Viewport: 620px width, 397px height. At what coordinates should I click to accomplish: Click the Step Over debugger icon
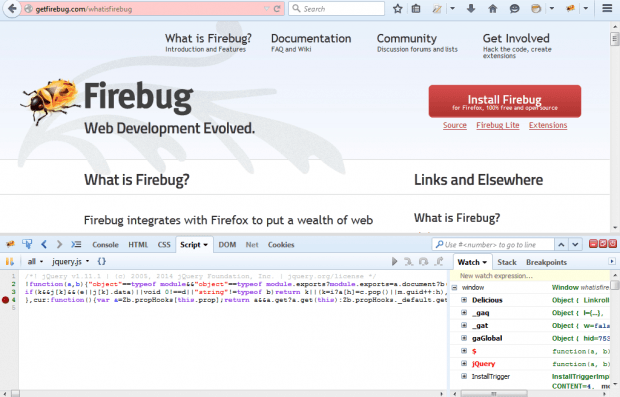tap(423, 261)
